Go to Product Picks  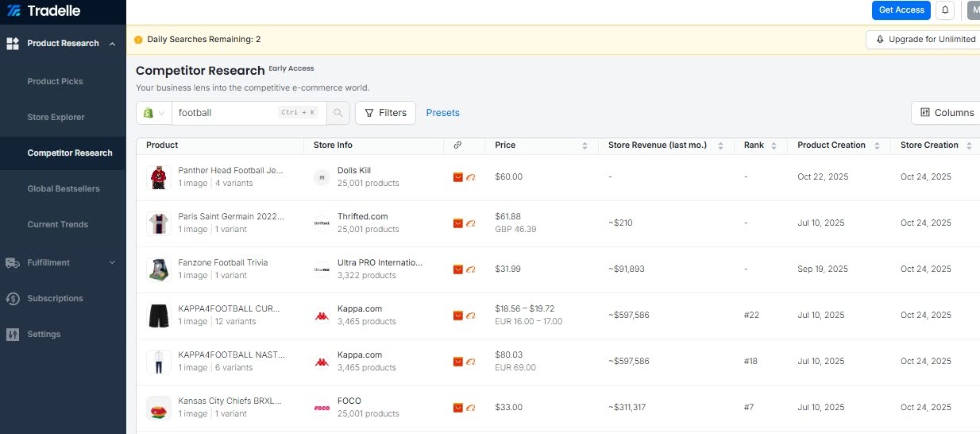point(55,81)
